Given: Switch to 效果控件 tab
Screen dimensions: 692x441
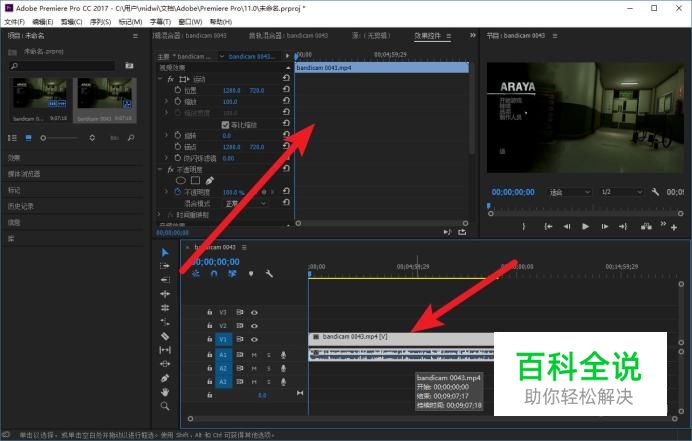Looking at the screenshot, I should (427, 36).
